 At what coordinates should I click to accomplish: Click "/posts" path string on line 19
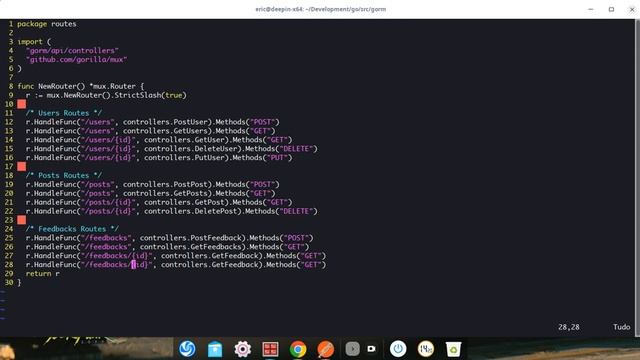pyautogui.click(x=97, y=184)
